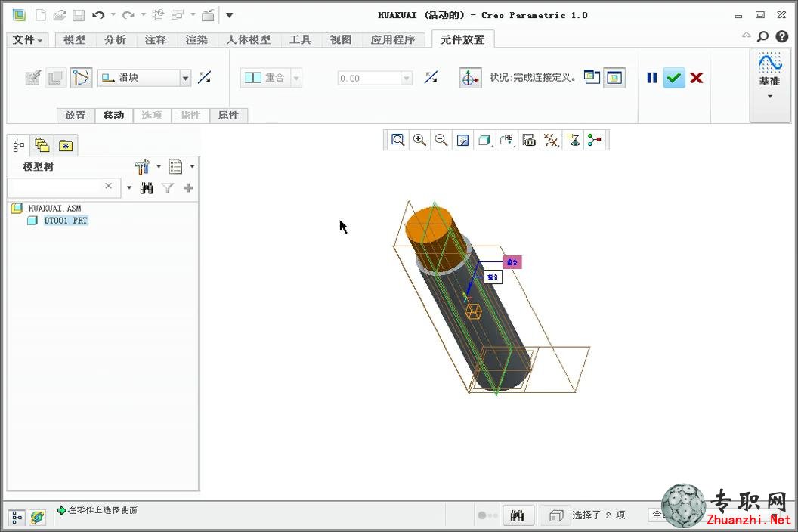Close the active window using quick toolbar icon
Screen dimensions: 798x532
(x=208, y=15)
